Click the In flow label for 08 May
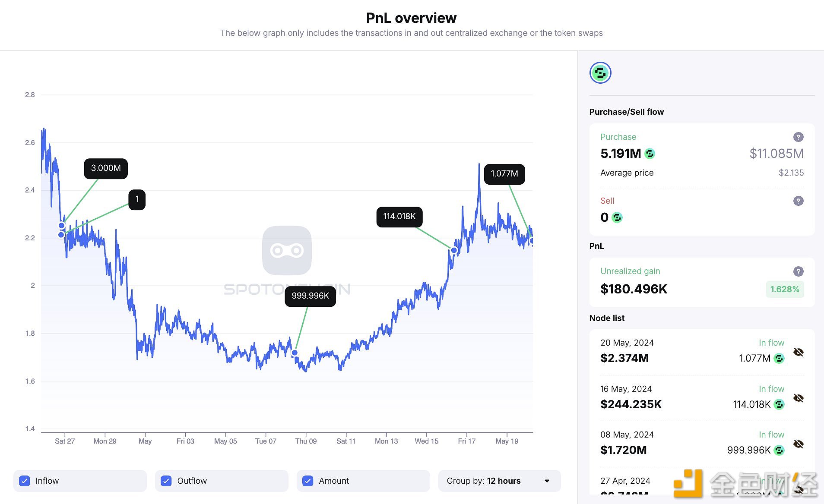The width and height of the screenshot is (824, 504). tap(771, 435)
